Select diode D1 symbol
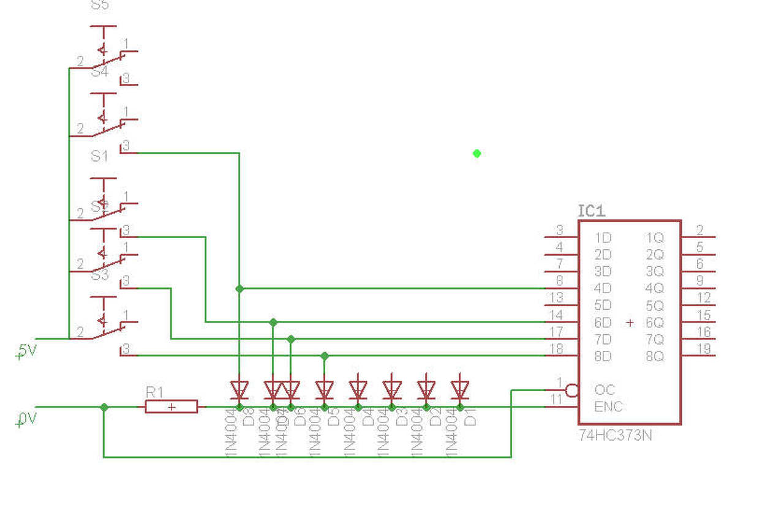The width and height of the screenshot is (784, 532). (x=459, y=389)
